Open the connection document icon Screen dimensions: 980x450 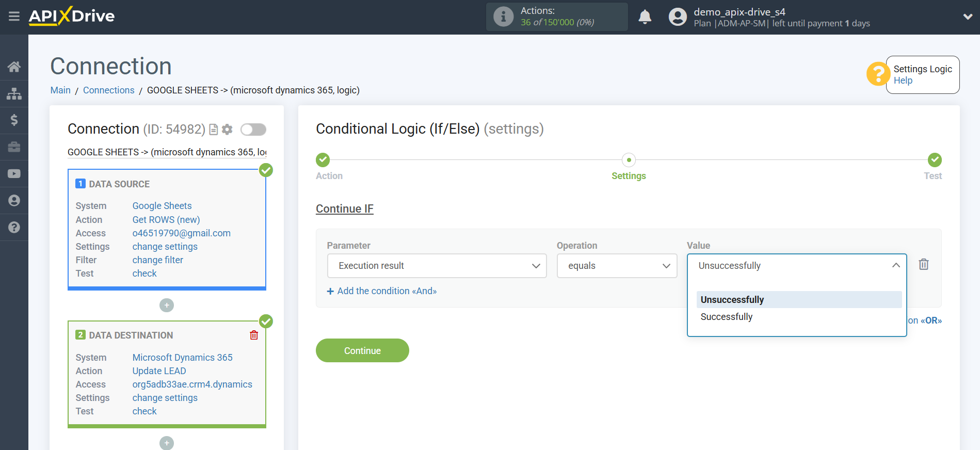point(214,130)
